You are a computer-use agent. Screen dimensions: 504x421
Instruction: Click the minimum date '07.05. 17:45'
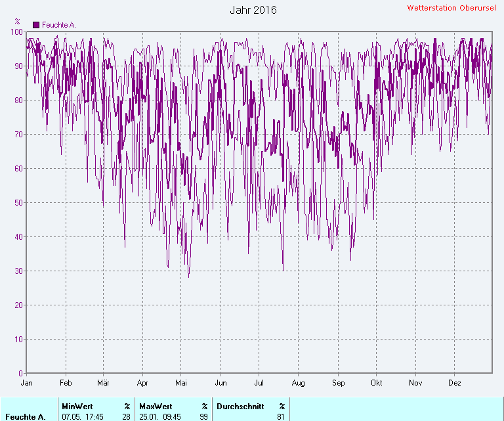coord(83,417)
